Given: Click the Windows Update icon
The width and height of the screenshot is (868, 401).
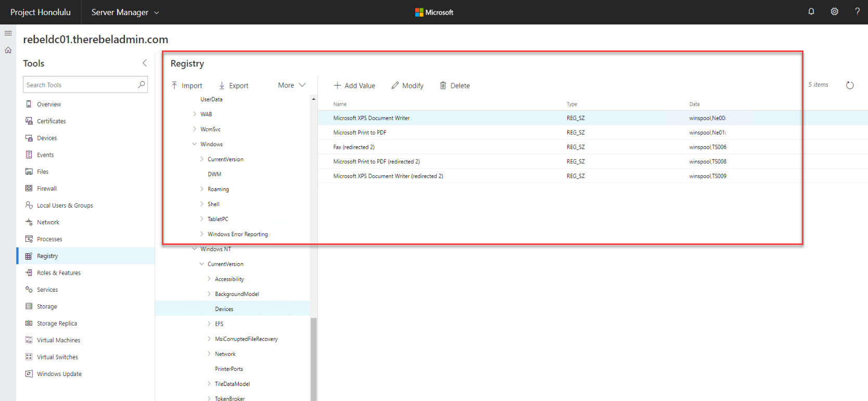Looking at the screenshot, I should coord(29,373).
